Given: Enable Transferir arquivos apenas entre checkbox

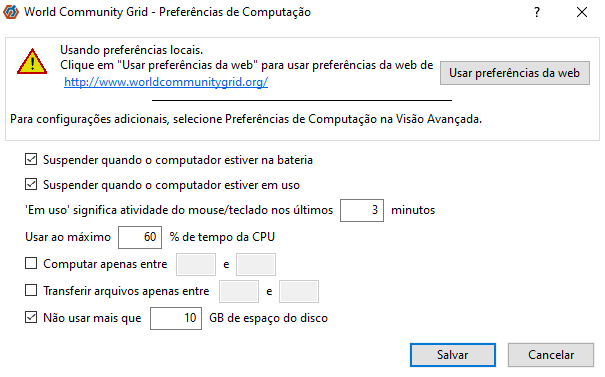Looking at the screenshot, I should tap(31, 291).
